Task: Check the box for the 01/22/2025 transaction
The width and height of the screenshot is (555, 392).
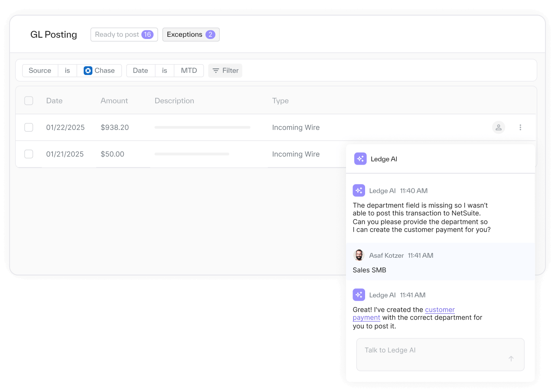Action: [29, 127]
